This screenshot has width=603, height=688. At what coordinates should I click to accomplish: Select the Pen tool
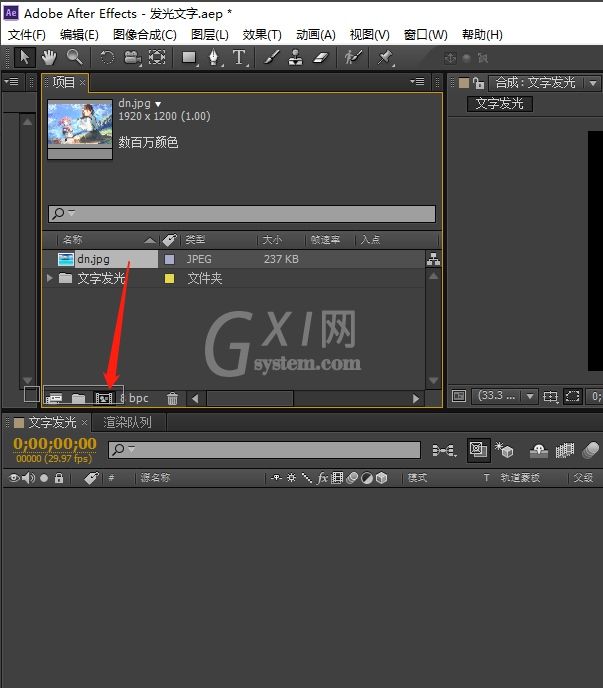click(x=214, y=57)
